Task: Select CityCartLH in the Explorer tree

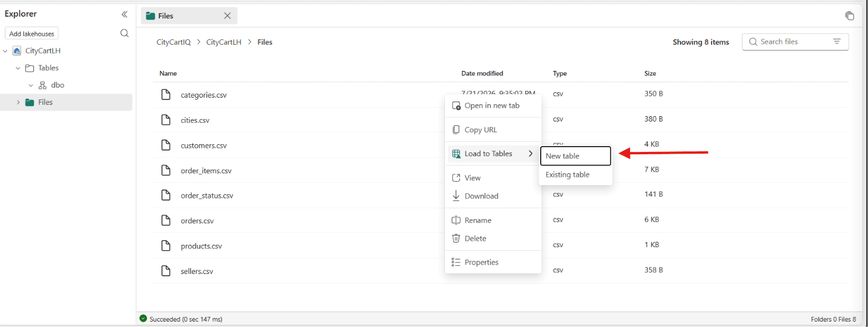Action: pos(43,51)
